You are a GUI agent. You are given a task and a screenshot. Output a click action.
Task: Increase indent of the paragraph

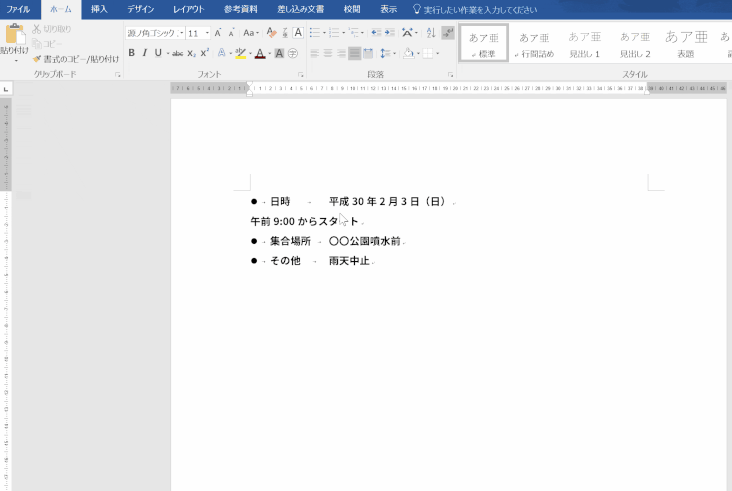(x=390, y=33)
